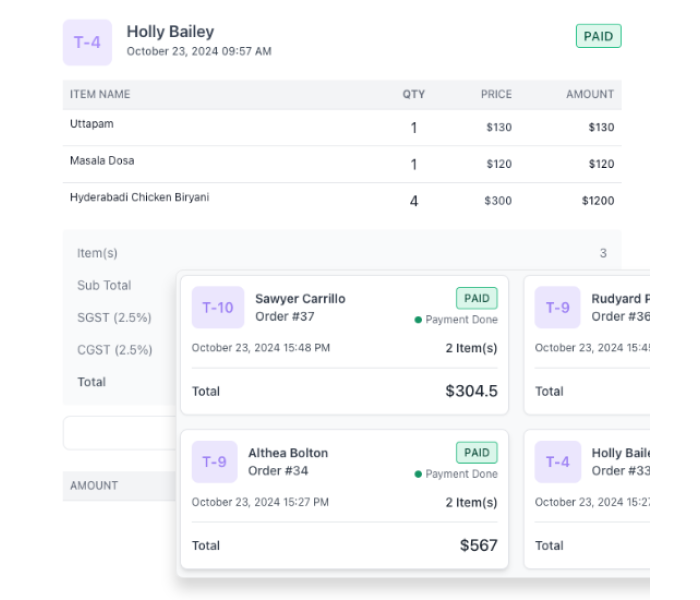Click the green Payment Done dot on Order #37

click(x=418, y=320)
